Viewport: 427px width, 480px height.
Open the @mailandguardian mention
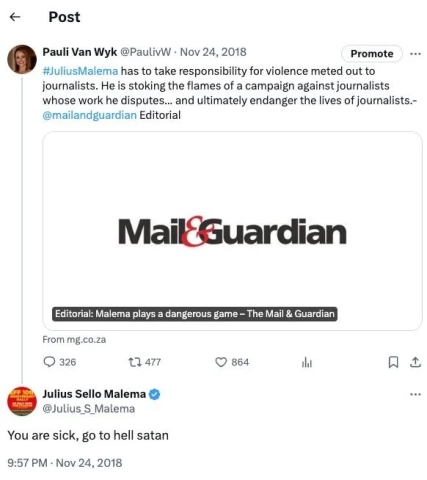point(89,115)
